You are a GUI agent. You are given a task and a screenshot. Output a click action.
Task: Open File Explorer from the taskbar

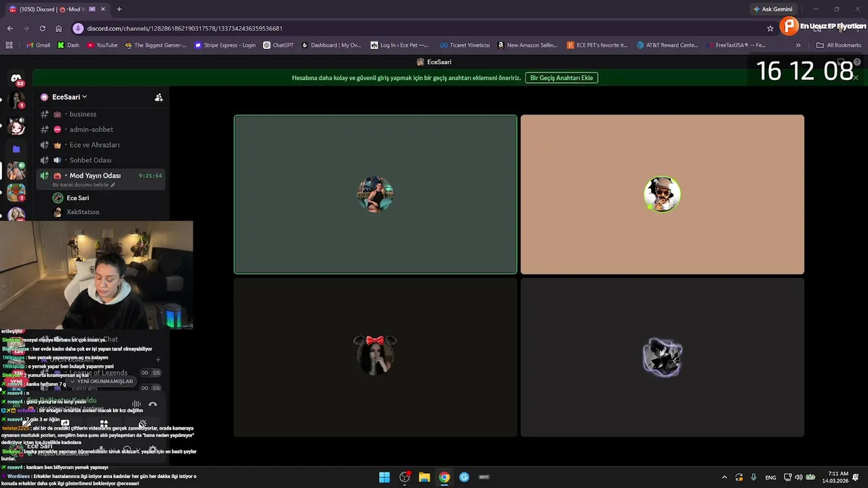tap(425, 477)
